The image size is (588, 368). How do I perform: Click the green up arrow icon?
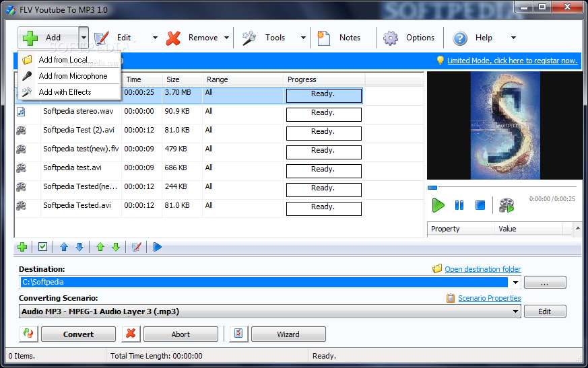100,247
